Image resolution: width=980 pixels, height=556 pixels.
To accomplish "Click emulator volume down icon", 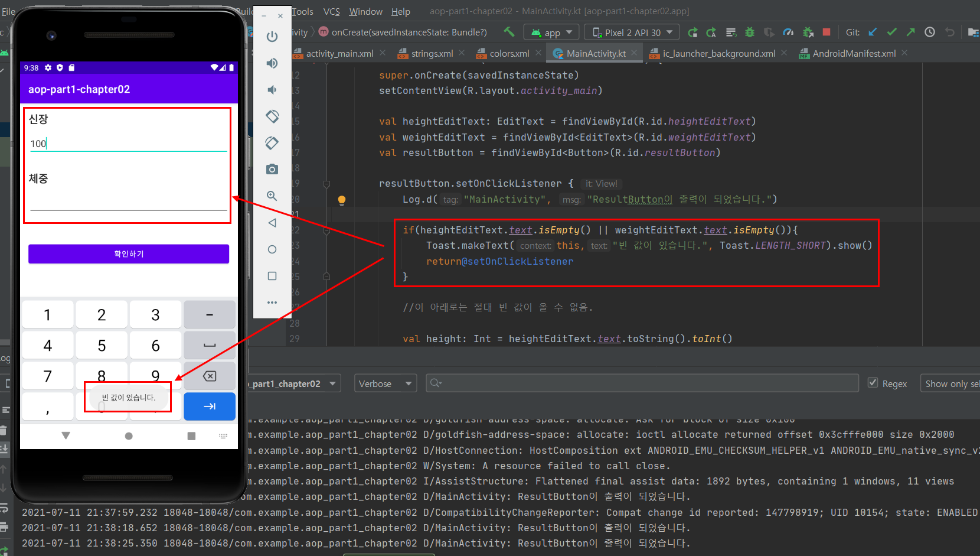I will 272,90.
